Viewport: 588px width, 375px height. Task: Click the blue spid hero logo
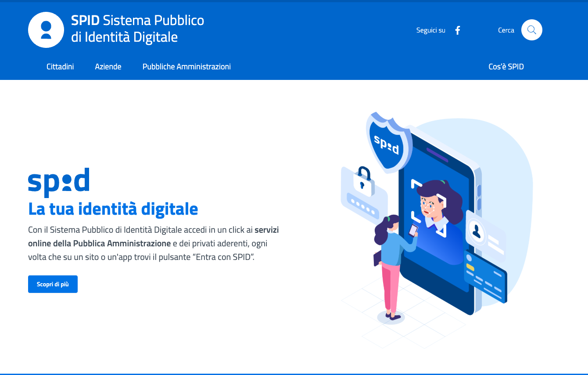(59, 181)
